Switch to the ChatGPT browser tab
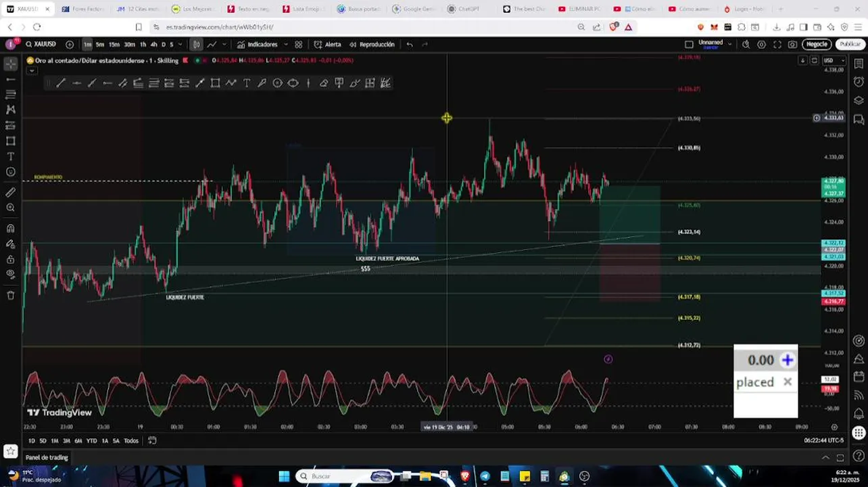Screen dimensions: 868x487 [468, 9]
